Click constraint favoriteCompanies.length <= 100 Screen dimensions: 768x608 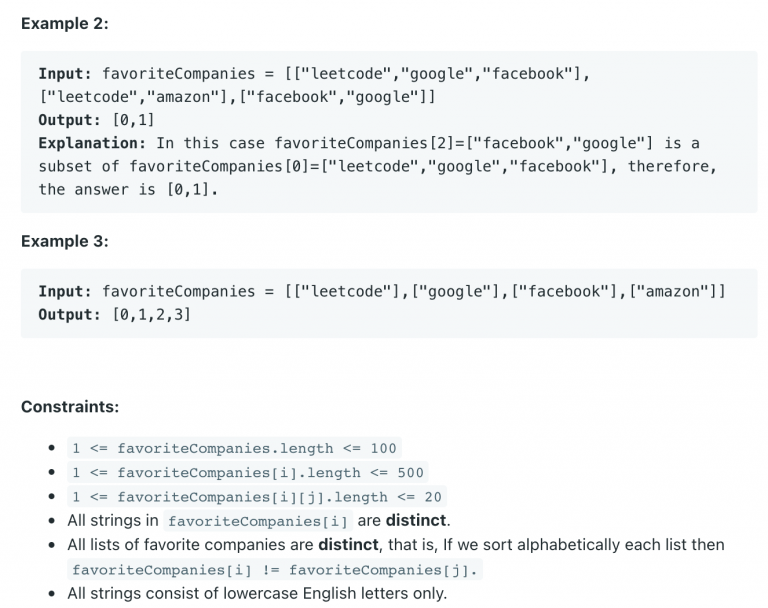pos(234,448)
